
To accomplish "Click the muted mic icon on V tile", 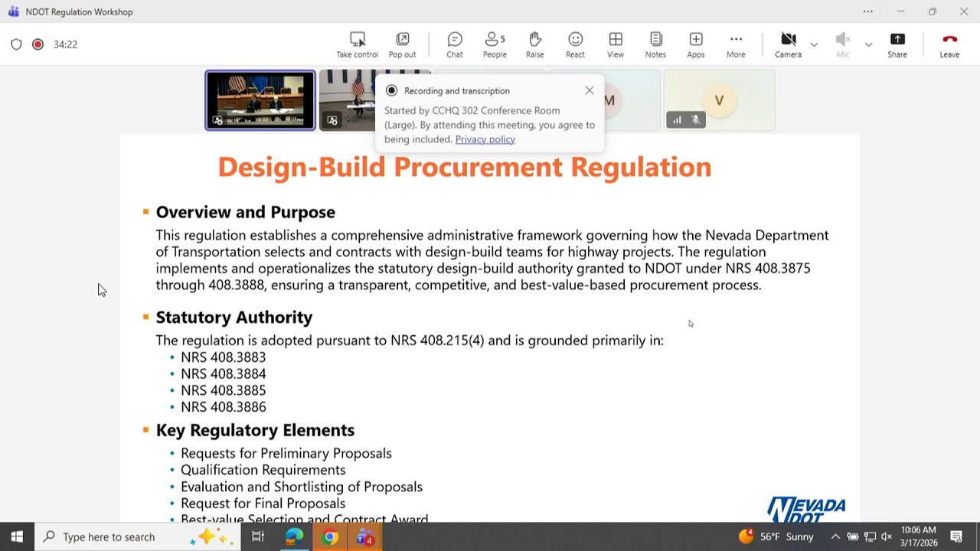I will coord(696,119).
